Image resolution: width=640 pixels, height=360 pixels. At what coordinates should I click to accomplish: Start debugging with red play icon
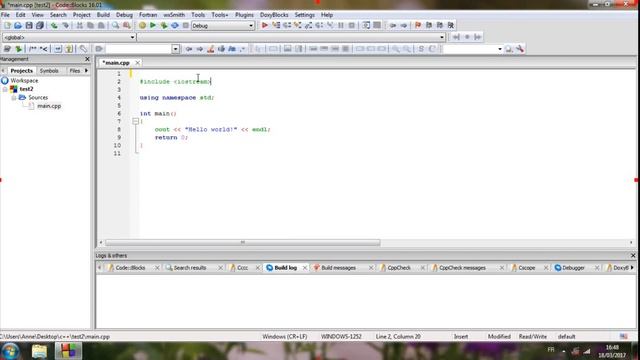tap(264, 25)
